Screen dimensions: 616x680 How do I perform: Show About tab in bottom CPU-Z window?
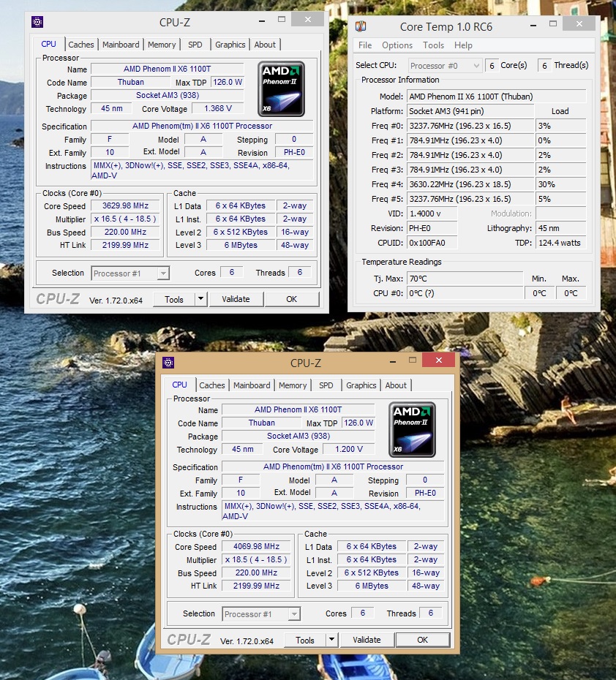[396, 385]
